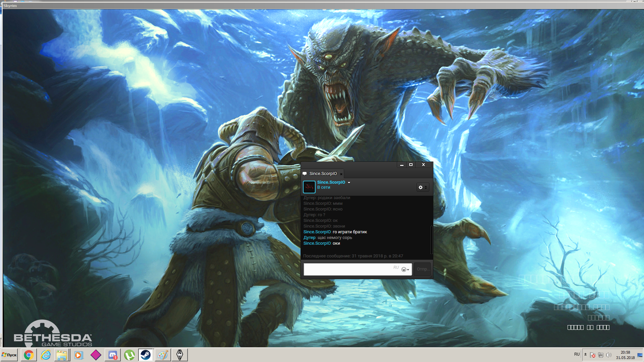Open Google Chrome from the taskbar
The image size is (644, 362).
tap(29, 355)
